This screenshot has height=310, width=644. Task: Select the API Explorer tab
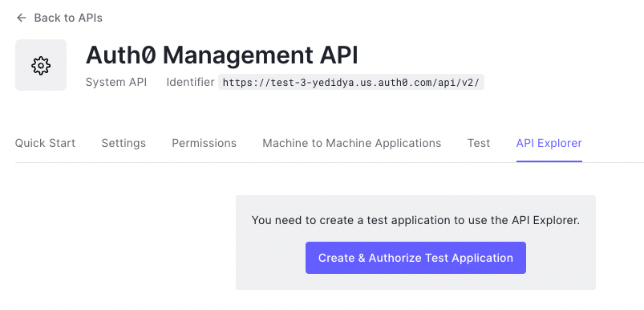[549, 143]
